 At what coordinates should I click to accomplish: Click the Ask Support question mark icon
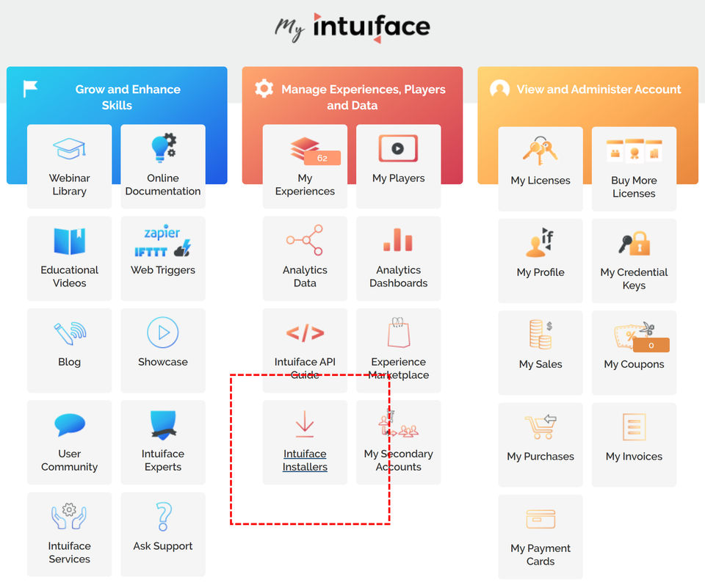click(164, 517)
